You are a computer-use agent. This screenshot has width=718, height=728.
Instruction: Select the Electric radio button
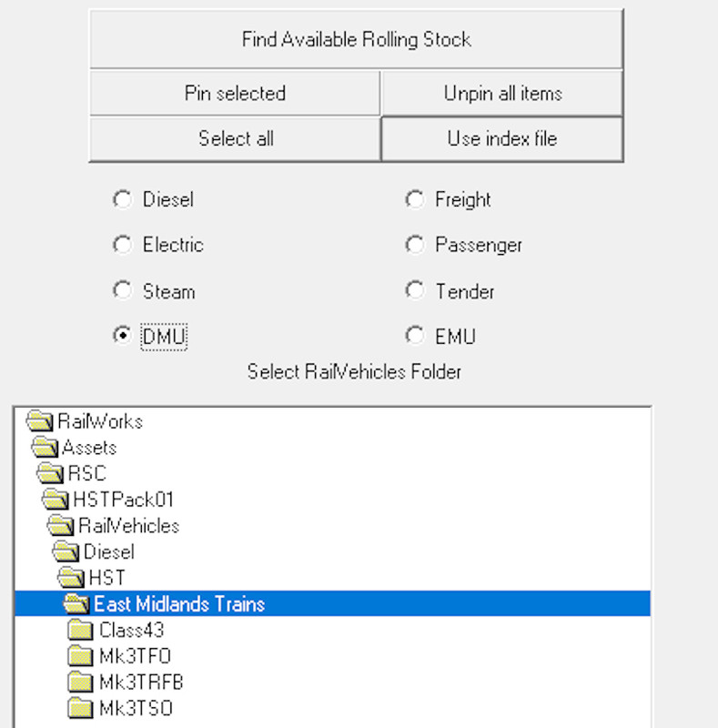(x=123, y=245)
